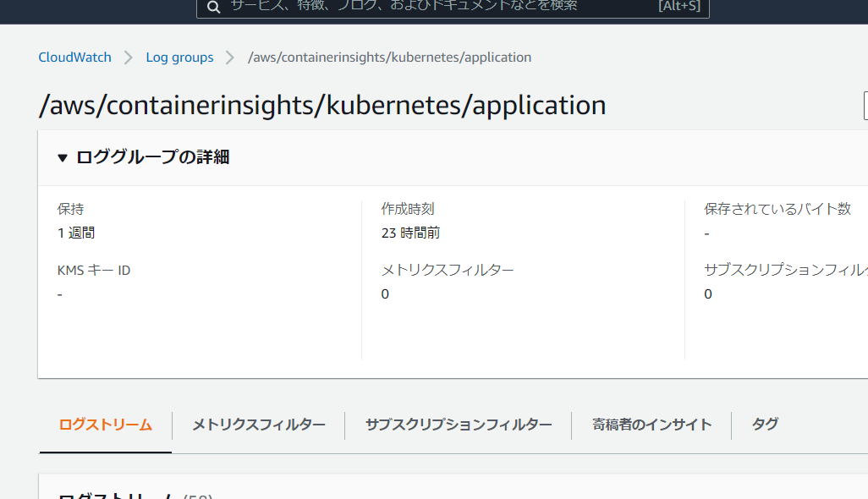Open the 寄稿者のインサイト tab
Image resolution: width=868 pixels, height=499 pixels.
(651, 425)
